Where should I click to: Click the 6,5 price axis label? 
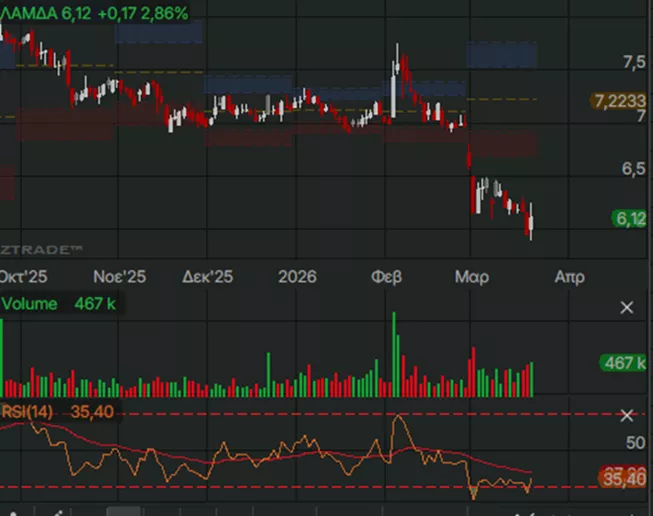[634, 169]
